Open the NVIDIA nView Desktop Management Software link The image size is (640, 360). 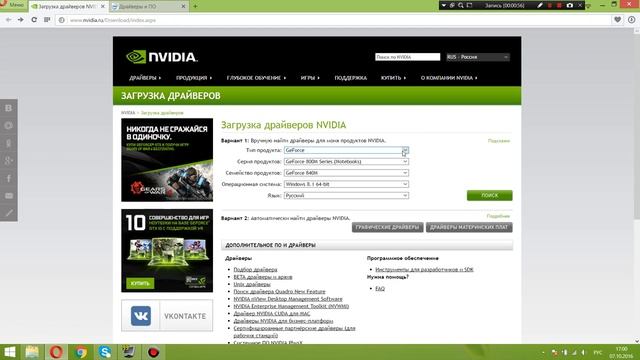288,299
